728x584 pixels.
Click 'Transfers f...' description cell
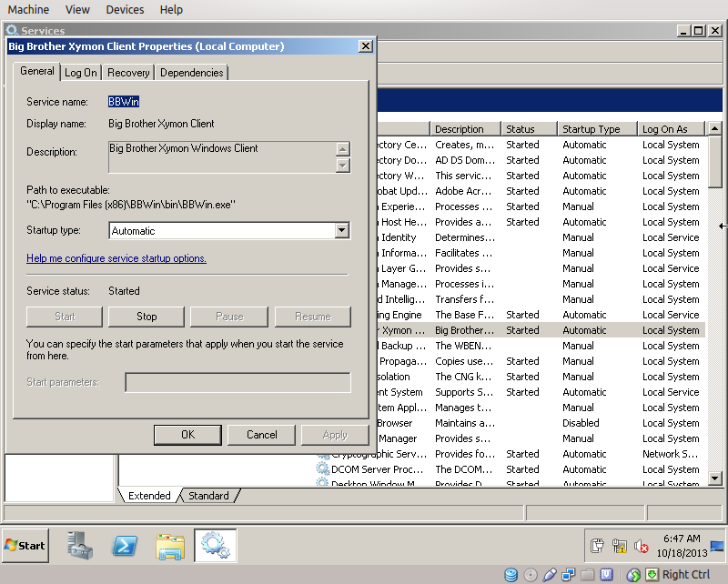click(465, 299)
